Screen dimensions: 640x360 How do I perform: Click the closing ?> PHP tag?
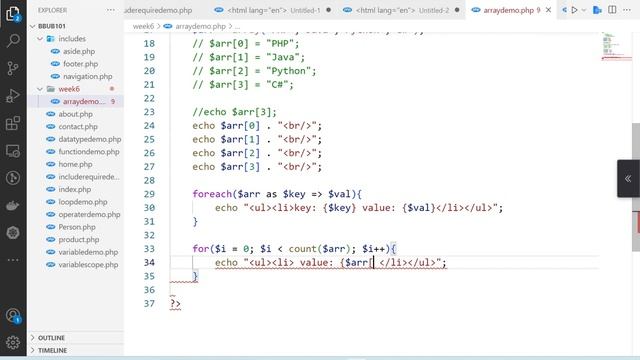175,303
